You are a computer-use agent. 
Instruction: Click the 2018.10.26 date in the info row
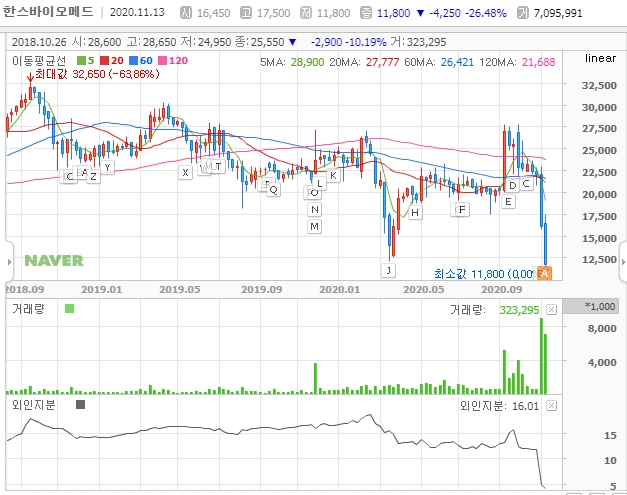point(39,42)
